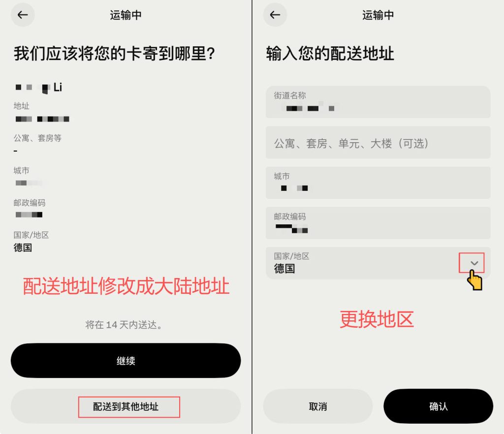Tap the 取消 button
Image resolution: width=504 pixels, height=434 pixels.
coord(317,406)
